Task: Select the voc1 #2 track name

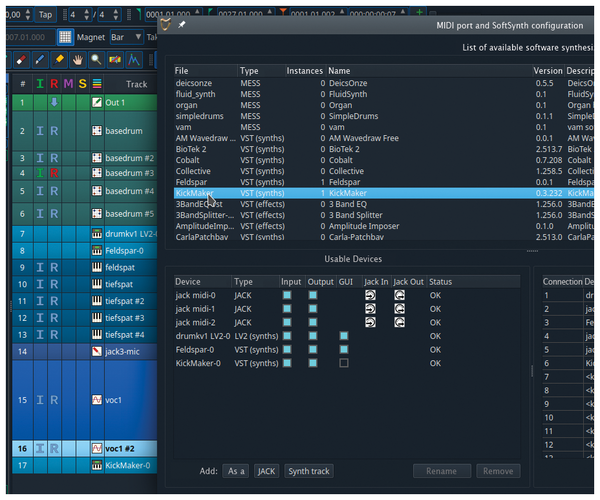Action: pos(120,448)
